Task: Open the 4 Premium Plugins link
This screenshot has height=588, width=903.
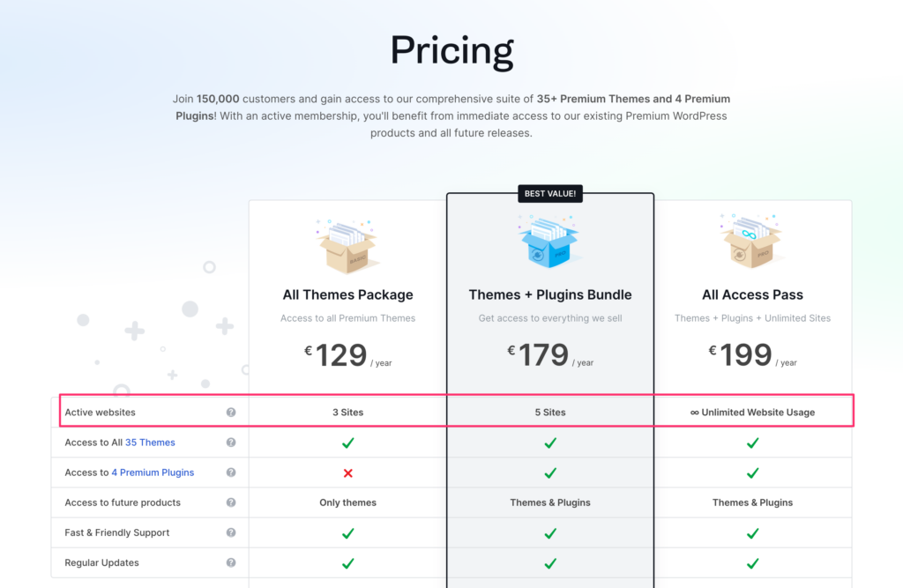Action: pos(153,473)
